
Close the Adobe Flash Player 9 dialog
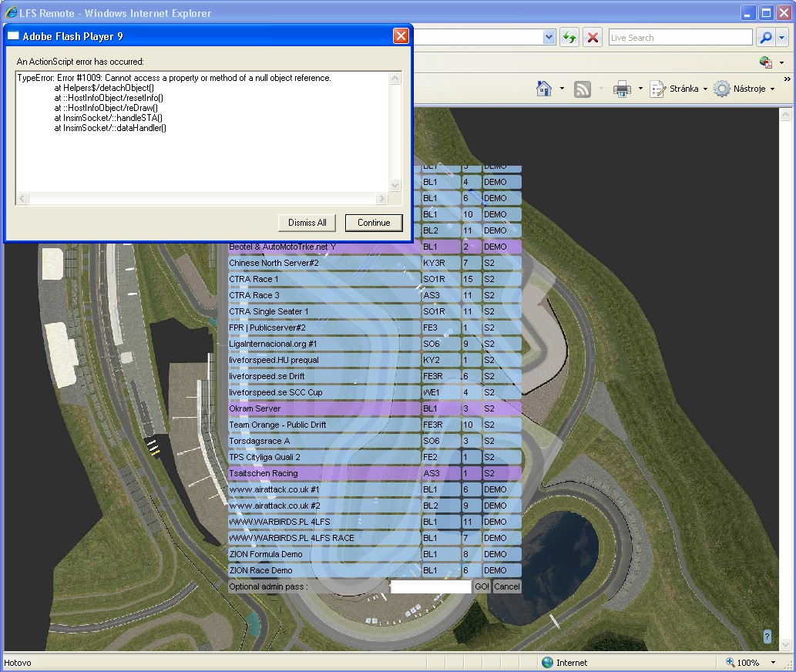click(401, 36)
